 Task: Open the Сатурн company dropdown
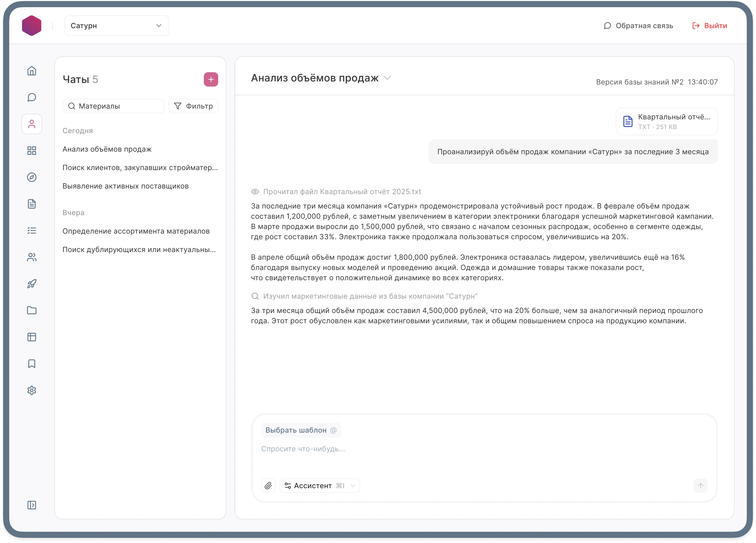[117, 26]
